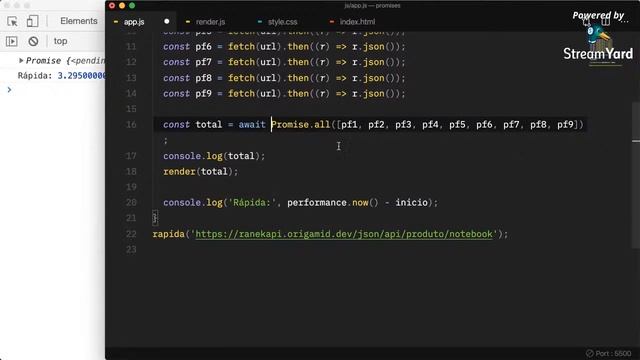
Task: Click the render(total) call on line 18
Action: [200, 171]
